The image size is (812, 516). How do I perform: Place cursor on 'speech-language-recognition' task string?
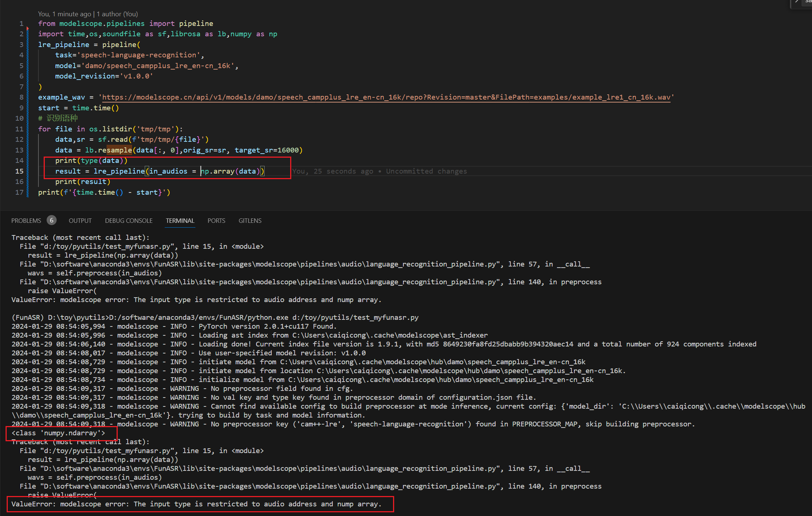click(139, 55)
